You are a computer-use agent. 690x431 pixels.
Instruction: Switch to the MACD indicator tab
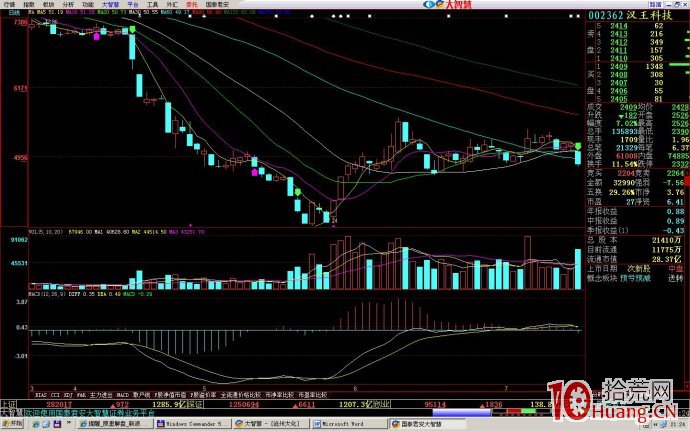click(122, 395)
